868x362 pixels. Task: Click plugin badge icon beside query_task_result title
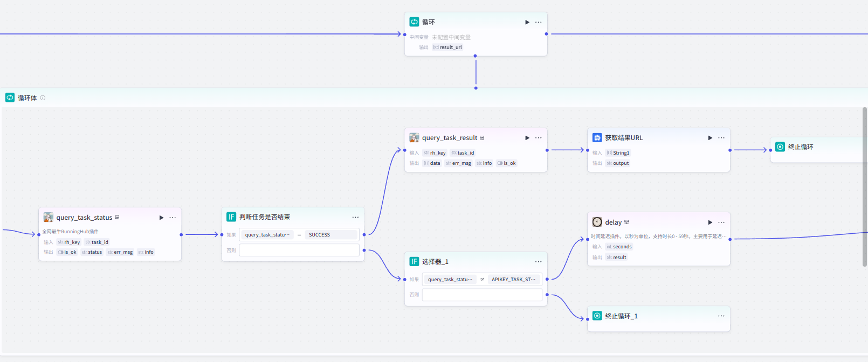pyautogui.click(x=482, y=138)
